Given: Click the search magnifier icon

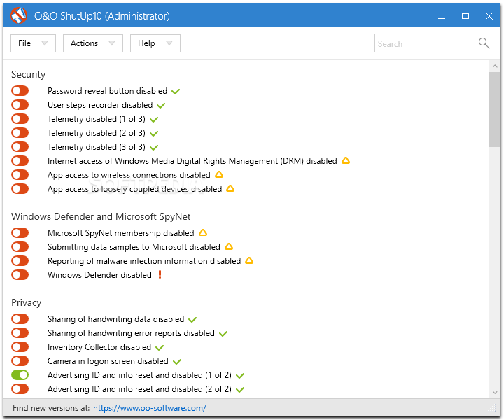Looking at the screenshot, I should coord(484,43).
